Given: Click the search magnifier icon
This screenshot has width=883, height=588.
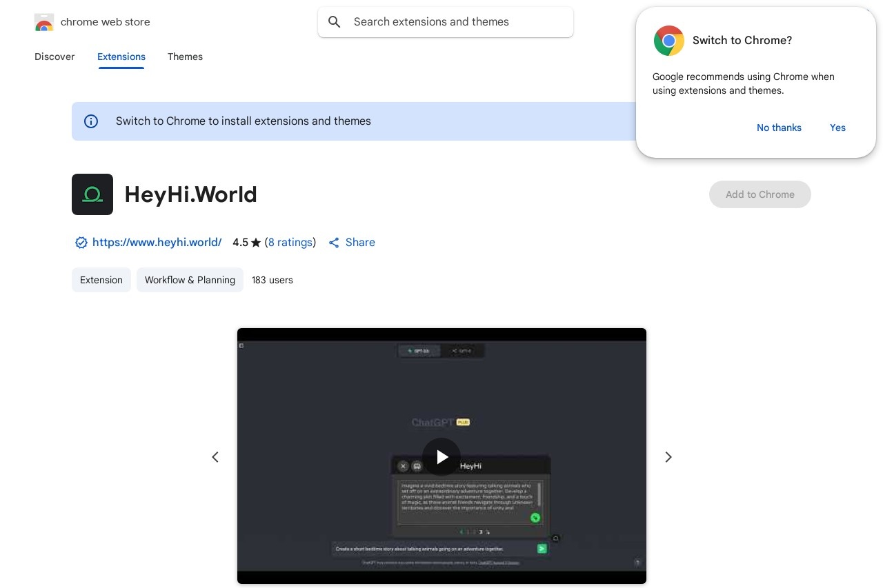Looking at the screenshot, I should click(x=335, y=22).
